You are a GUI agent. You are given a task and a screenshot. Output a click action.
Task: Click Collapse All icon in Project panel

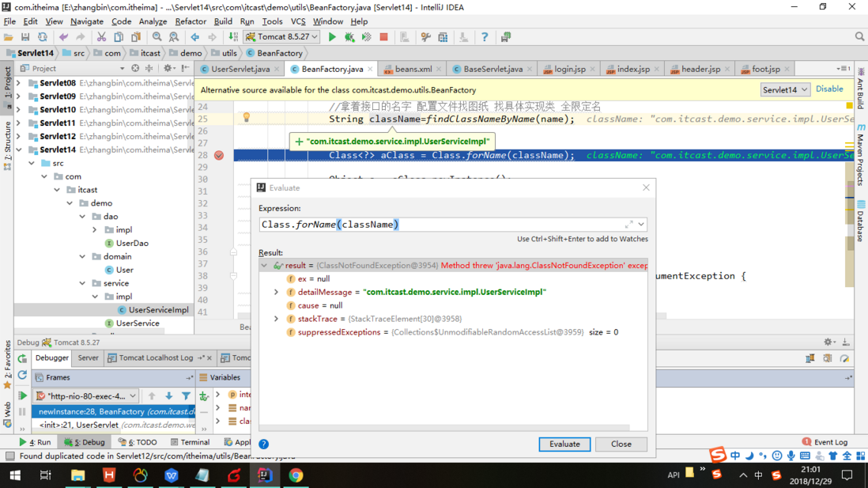(149, 68)
